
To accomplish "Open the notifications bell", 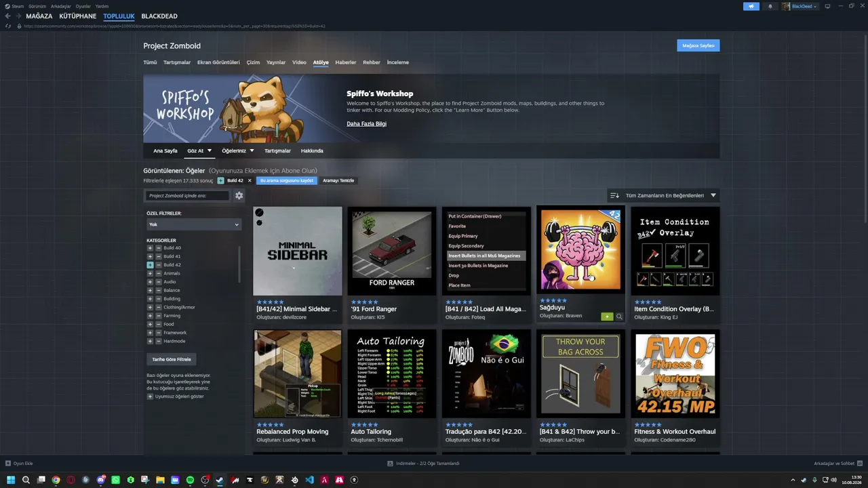I will click(x=770, y=6).
